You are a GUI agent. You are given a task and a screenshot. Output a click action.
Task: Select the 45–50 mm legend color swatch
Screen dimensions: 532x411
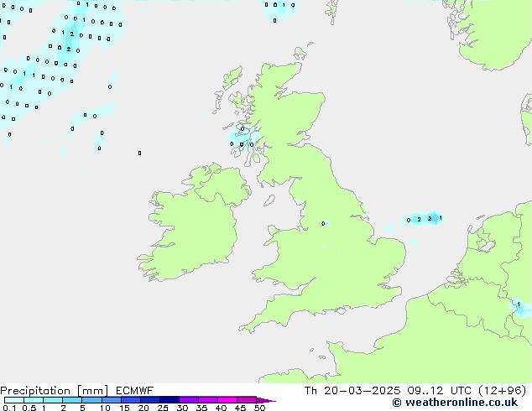(x=247, y=400)
